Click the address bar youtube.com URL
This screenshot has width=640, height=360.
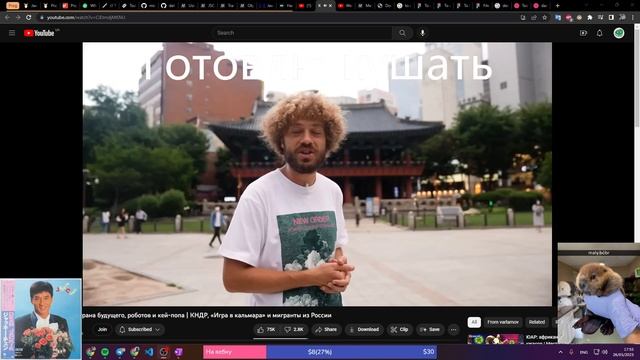[x=86, y=18]
